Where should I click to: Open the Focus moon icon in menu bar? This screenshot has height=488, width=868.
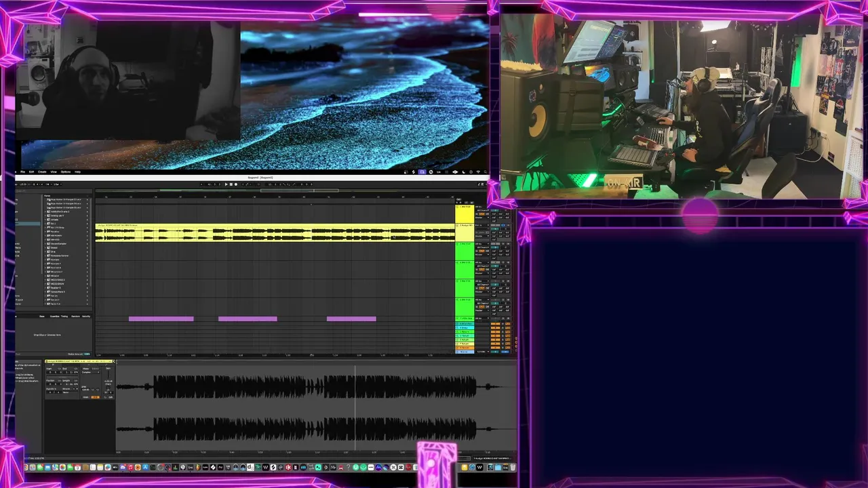464,171
